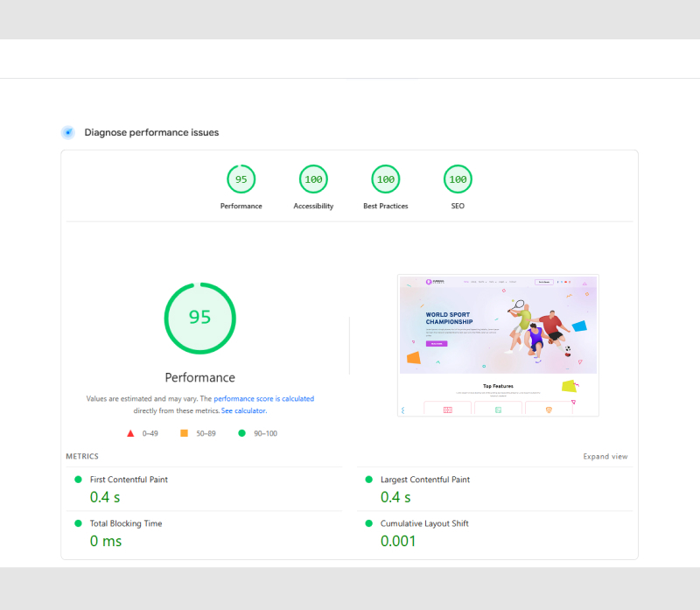Select the Largest Contentful Paint metric label

424,480
